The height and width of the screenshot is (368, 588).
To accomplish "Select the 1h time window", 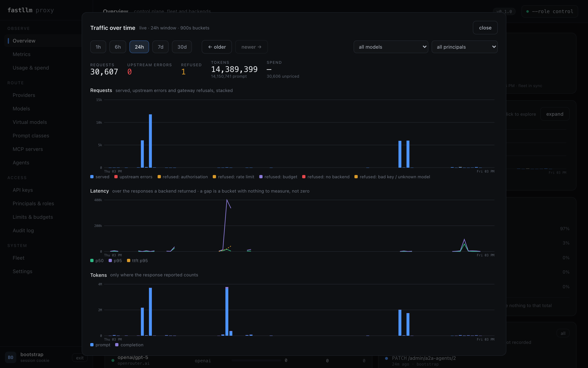I will coord(98,47).
